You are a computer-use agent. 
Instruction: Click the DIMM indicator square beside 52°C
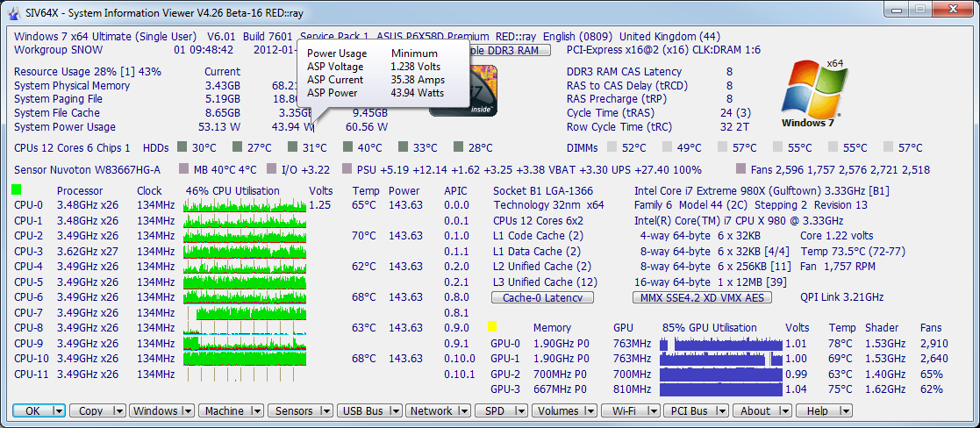613,147
